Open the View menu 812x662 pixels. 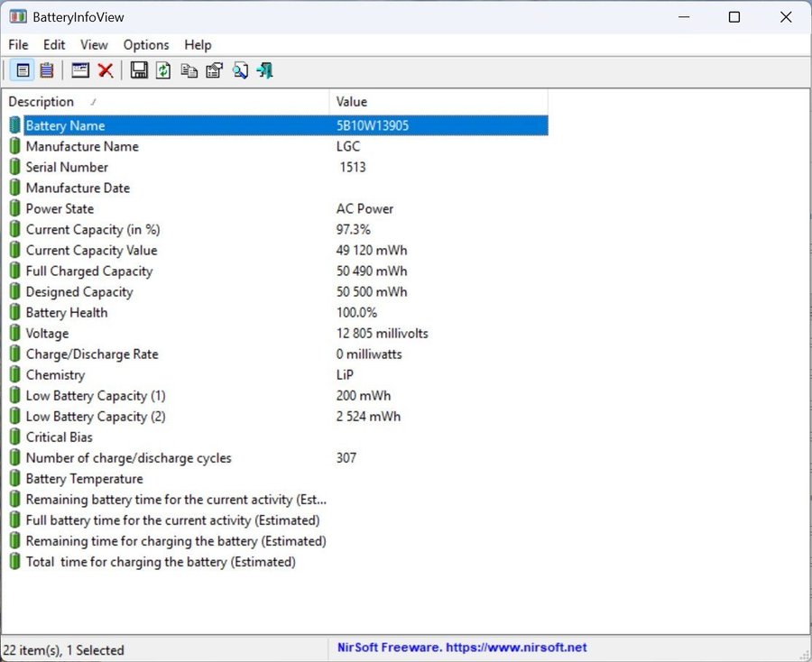tap(94, 45)
